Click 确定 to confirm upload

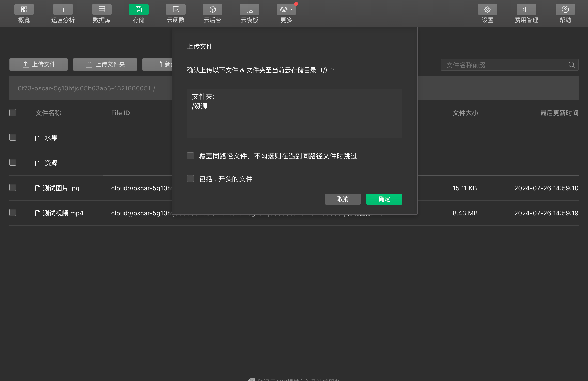pyautogui.click(x=384, y=199)
